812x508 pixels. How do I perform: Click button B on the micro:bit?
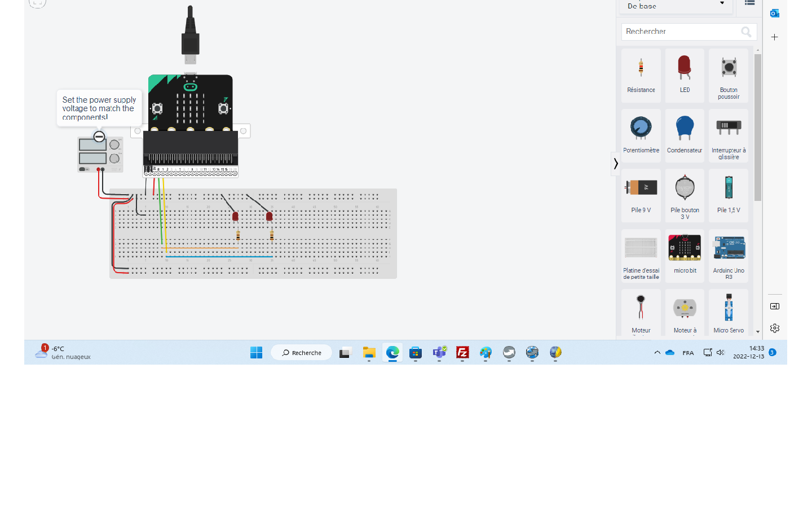coord(223,108)
